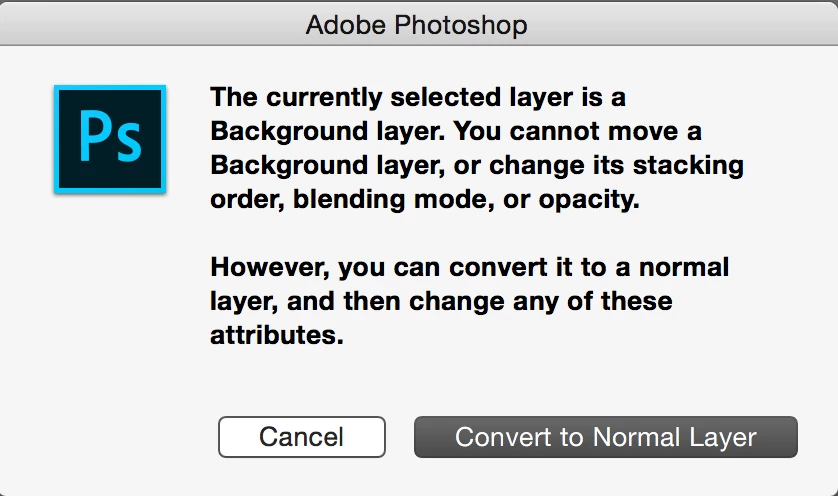The height and width of the screenshot is (496, 838).
Task: Click the word "Normal" on the Convert button
Action: point(639,437)
